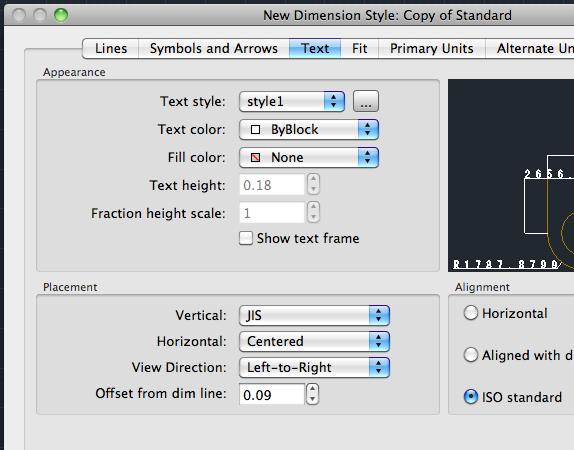Open the Horizontal placement dropdown
The image size is (574, 450).
click(x=314, y=341)
